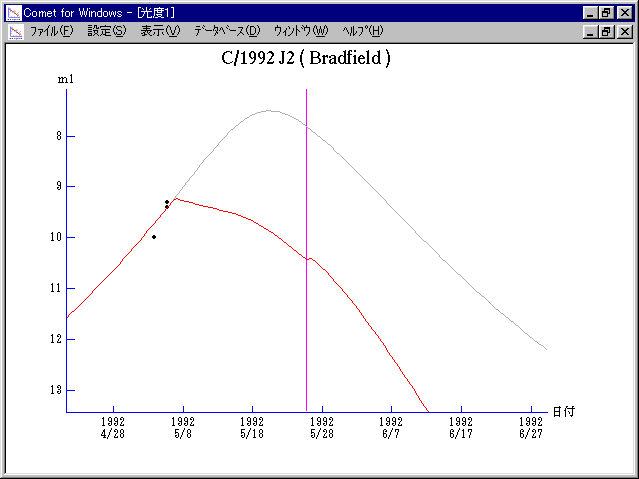Screen dimensions: 639x479
Task: Expand the ウィンドウ(W) menu
Action: (x=300, y=31)
